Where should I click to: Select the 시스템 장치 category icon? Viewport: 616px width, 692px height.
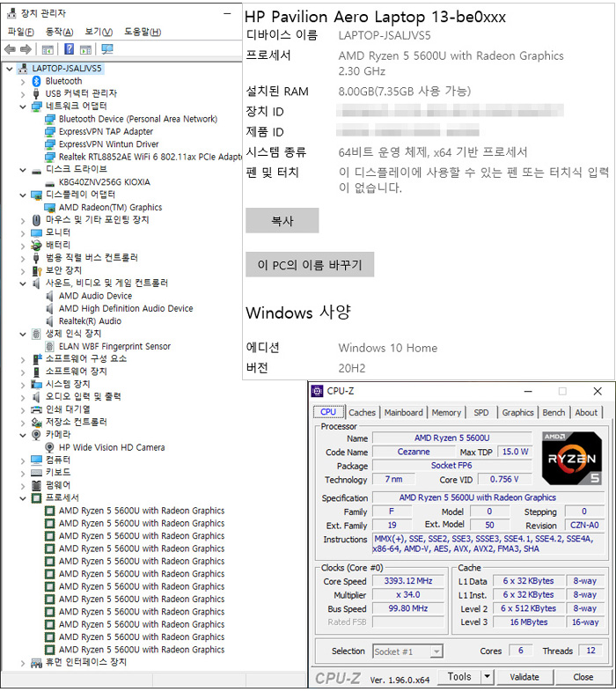click(36, 385)
